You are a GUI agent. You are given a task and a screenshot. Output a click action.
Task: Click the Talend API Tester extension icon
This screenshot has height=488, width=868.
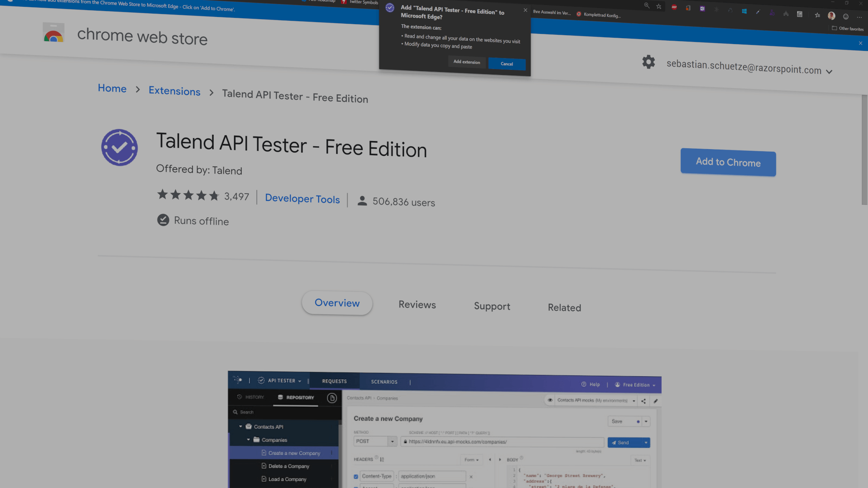coord(120,147)
